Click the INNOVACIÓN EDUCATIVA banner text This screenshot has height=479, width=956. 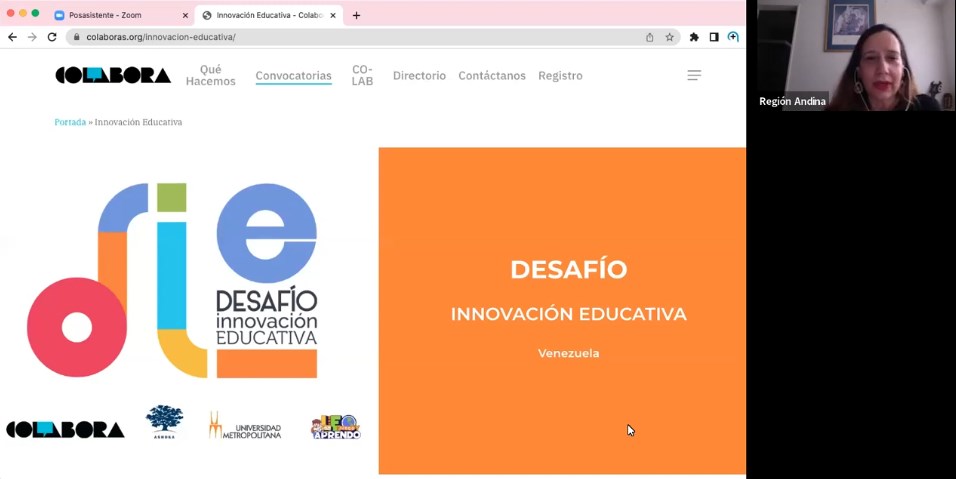click(569, 314)
